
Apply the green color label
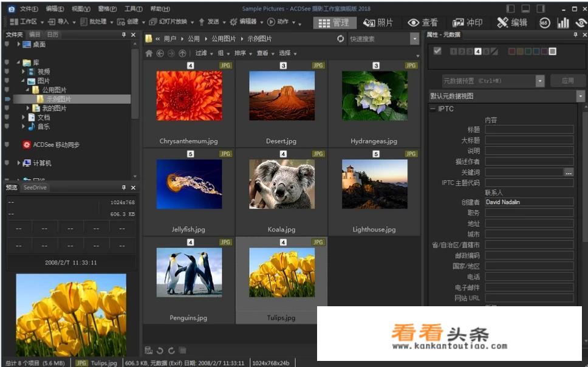click(528, 52)
